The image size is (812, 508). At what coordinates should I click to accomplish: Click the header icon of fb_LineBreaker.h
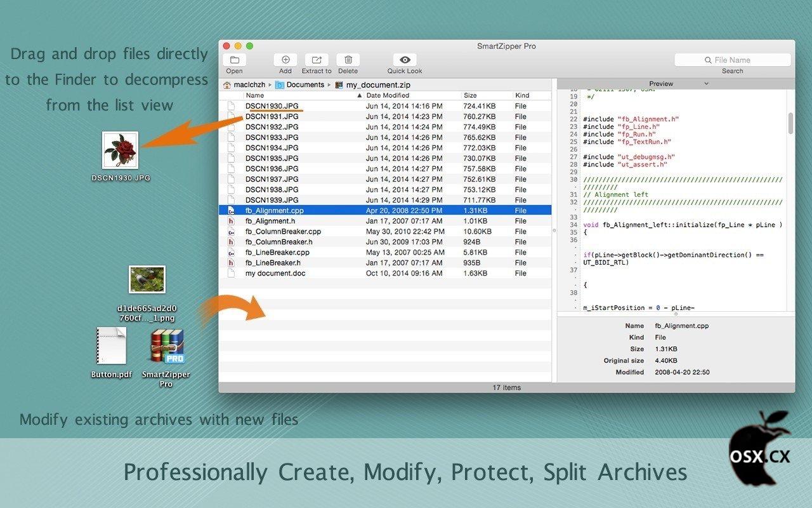point(232,263)
